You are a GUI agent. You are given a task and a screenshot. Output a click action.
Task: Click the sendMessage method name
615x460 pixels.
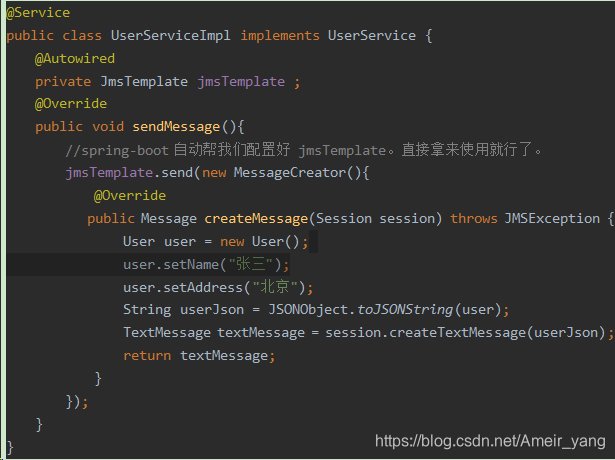(176, 127)
